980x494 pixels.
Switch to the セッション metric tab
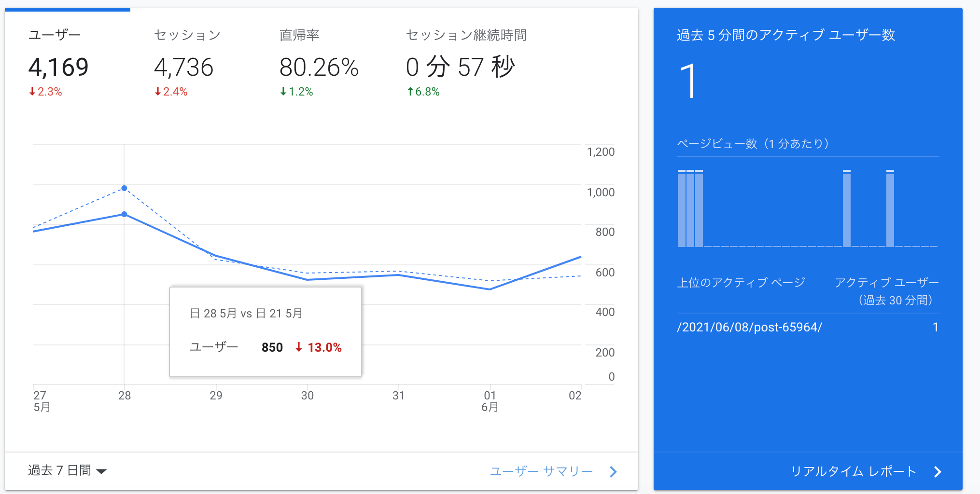[187, 34]
